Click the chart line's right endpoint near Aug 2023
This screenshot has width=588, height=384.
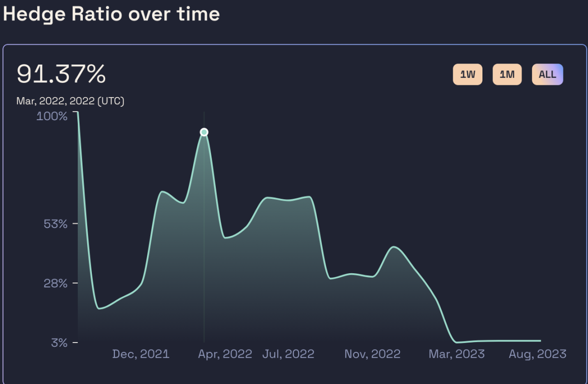(540, 341)
